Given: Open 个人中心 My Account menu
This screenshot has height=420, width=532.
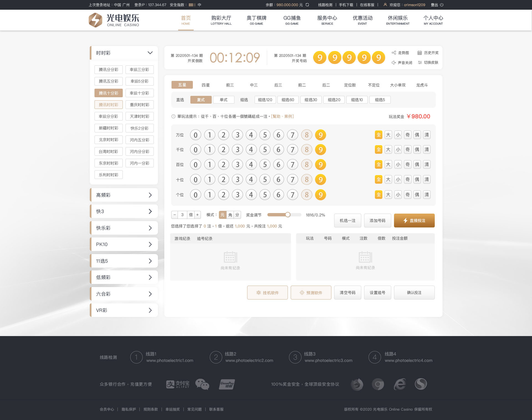Looking at the screenshot, I should [x=433, y=20].
